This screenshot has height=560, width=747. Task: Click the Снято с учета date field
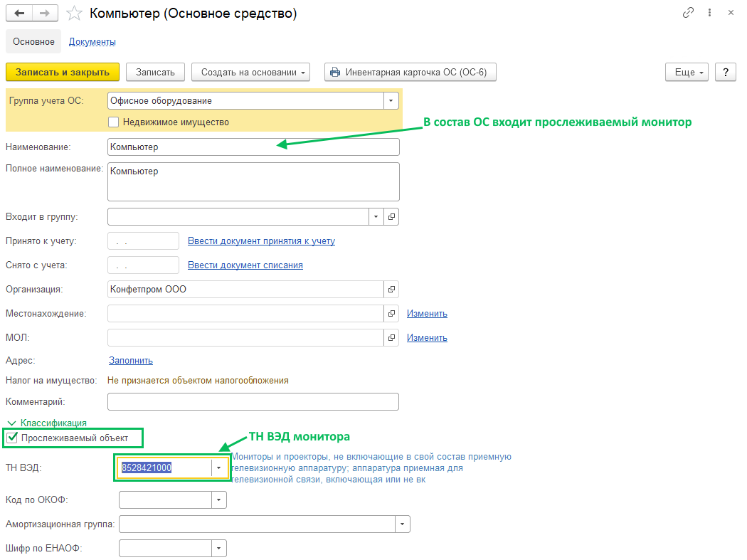(x=144, y=265)
